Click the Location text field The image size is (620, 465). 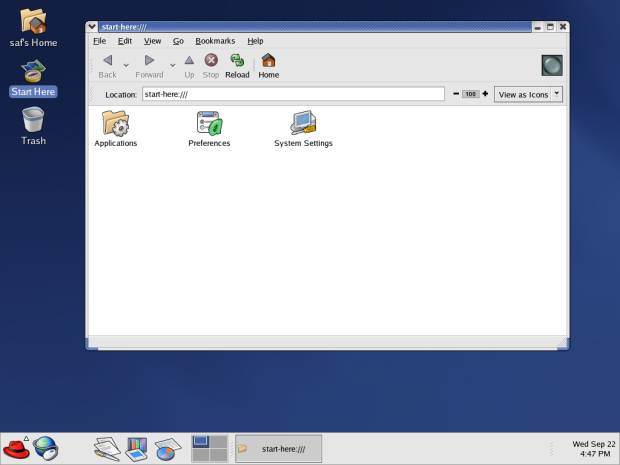(x=293, y=94)
